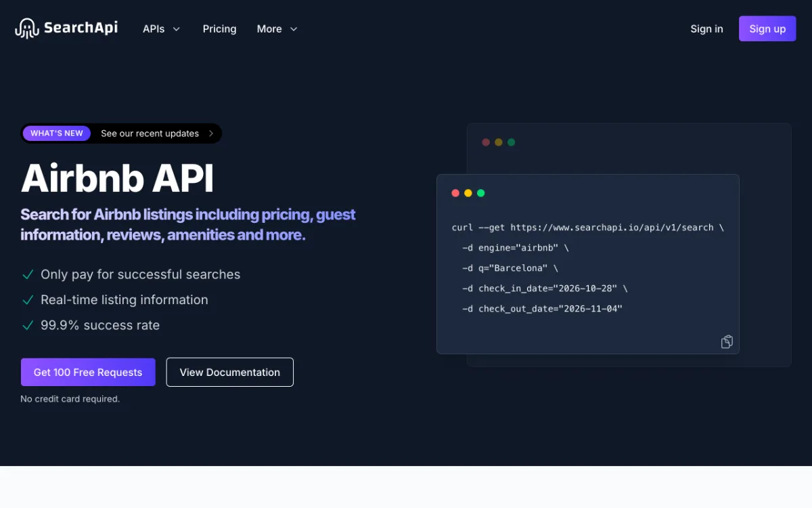812x508 pixels.
Task: Click the engine="airbnb" code line
Action: [516, 248]
